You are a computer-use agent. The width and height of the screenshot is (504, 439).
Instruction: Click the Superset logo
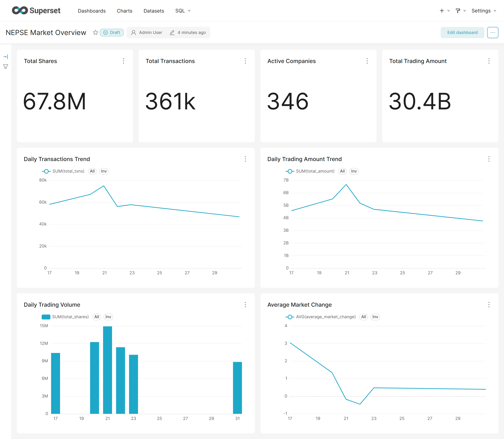pos(36,11)
